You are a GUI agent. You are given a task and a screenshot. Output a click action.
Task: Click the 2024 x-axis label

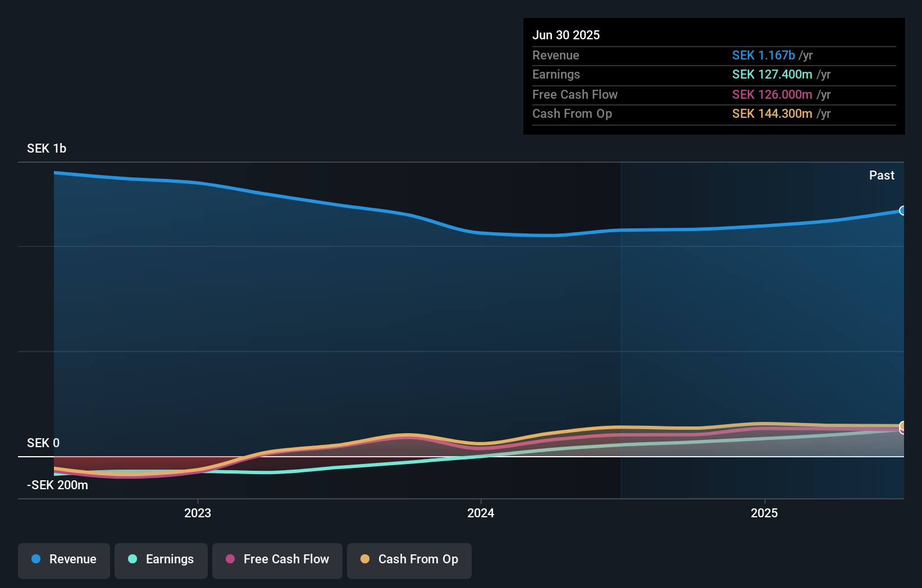[481, 513]
